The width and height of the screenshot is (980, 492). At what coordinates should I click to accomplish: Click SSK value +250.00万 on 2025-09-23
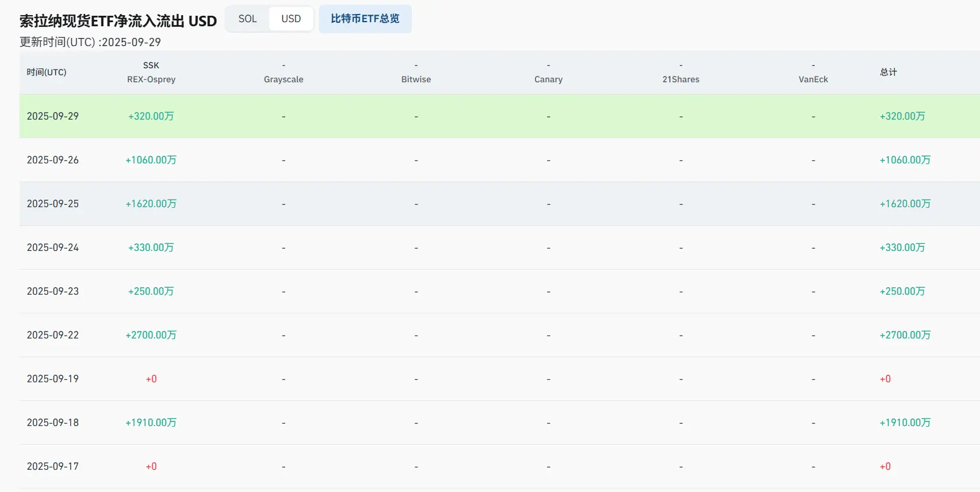coord(151,291)
